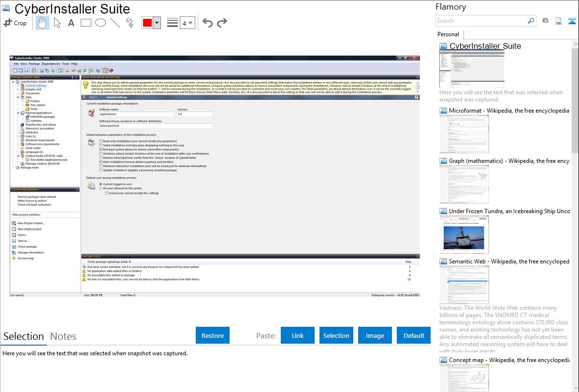The image size is (579, 392).
Task: Click the lightbulb quick help icon
Action: tap(86, 85)
